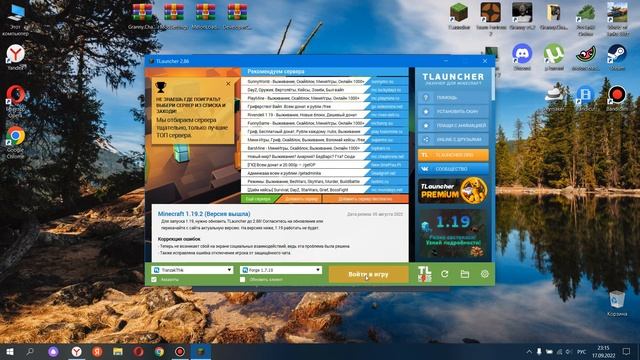
Task: Expand hidden system tray icons chevron
Action: click(x=529, y=351)
